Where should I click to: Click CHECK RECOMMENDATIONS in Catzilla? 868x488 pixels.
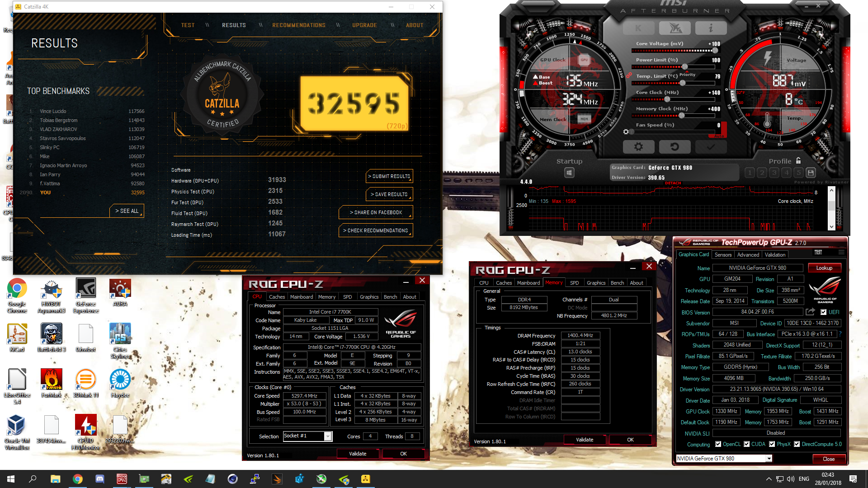coord(376,230)
